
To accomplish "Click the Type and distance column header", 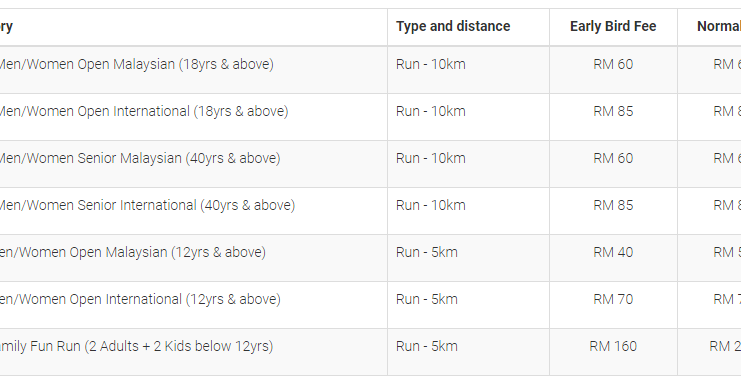I will (x=453, y=26).
